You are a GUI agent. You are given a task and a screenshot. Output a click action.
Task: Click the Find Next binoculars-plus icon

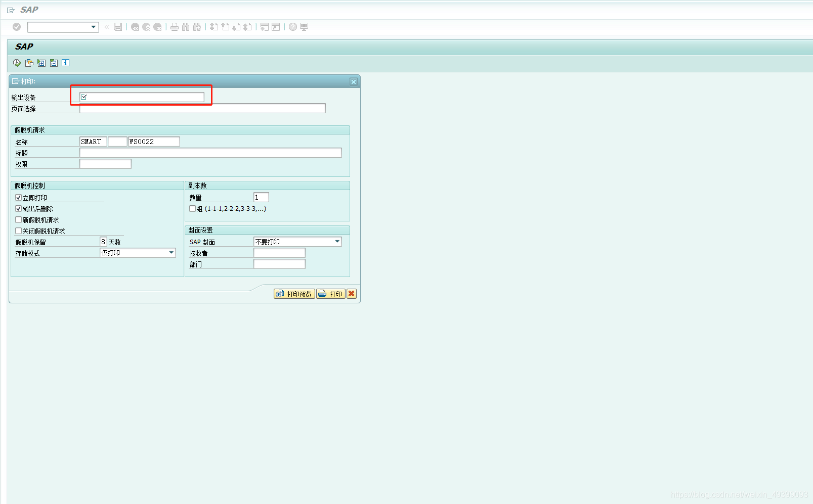pos(197,27)
